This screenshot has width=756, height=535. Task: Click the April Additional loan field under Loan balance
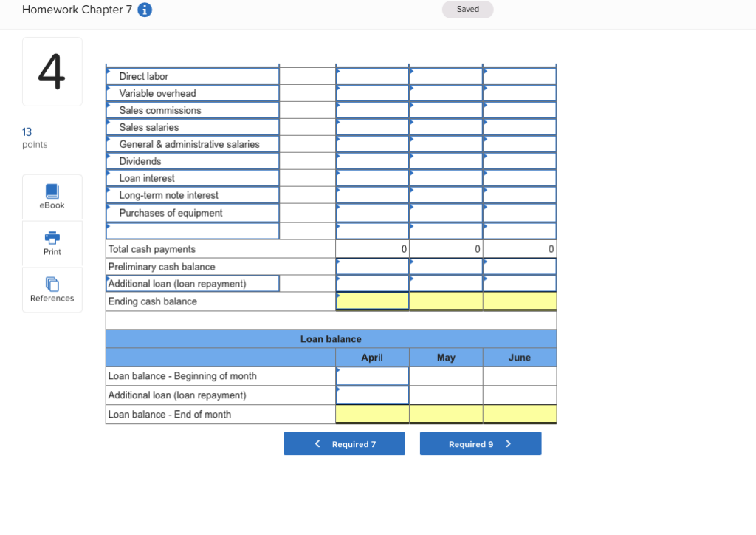[372, 395]
